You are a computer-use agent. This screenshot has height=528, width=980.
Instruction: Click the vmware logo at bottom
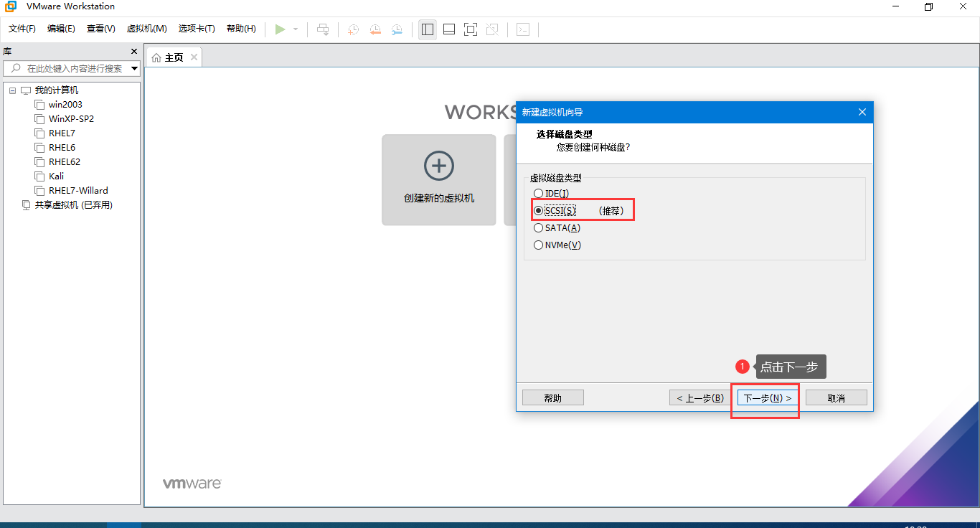(x=192, y=484)
